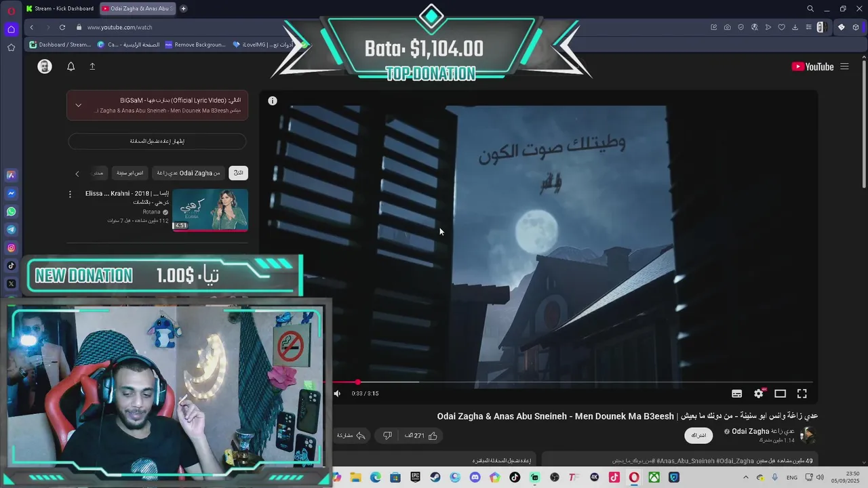Click show chat replay button
The width and height of the screenshot is (868, 488).
pyautogui.click(x=157, y=141)
